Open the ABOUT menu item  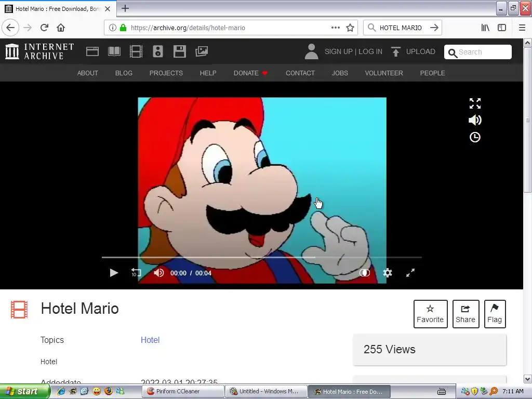(87, 73)
